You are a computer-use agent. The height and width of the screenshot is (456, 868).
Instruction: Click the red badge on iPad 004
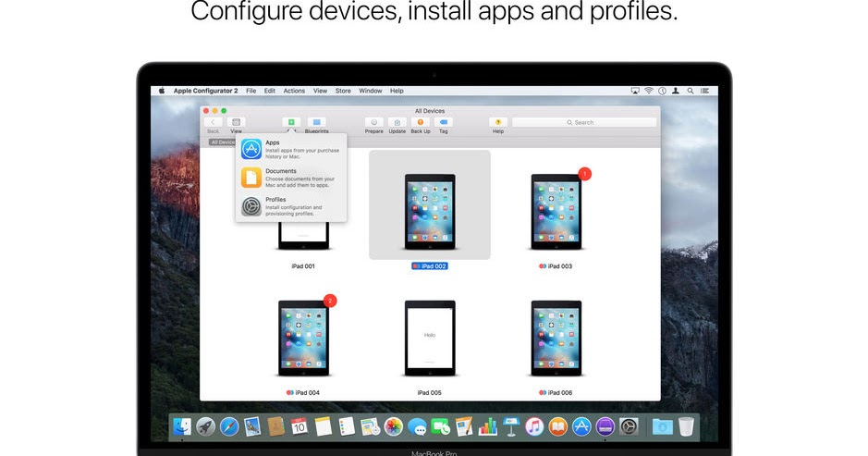330,301
